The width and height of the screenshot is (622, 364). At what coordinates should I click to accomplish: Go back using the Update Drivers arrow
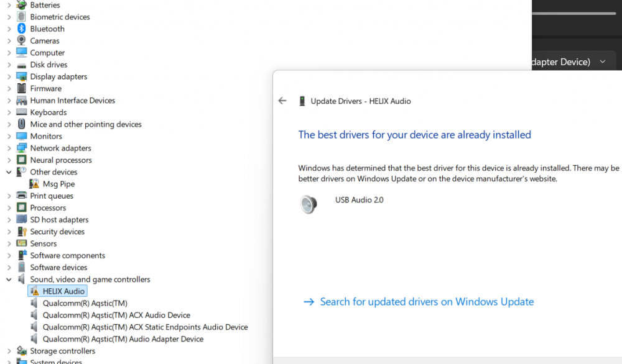pyautogui.click(x=282, y=101)
